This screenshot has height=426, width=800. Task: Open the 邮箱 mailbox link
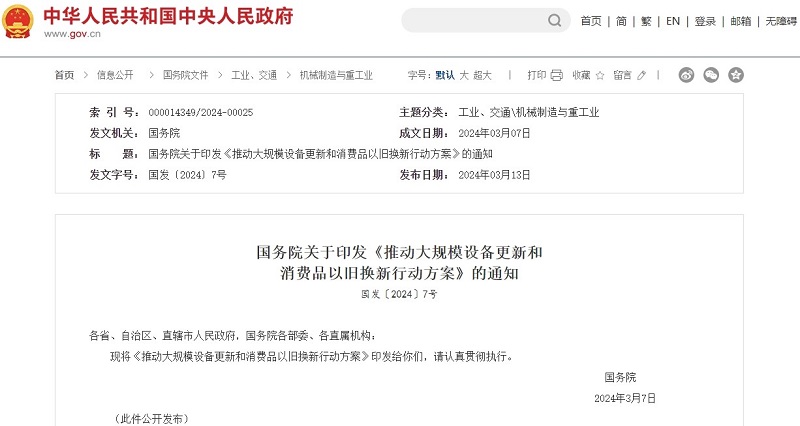click(x=740, y=21)
